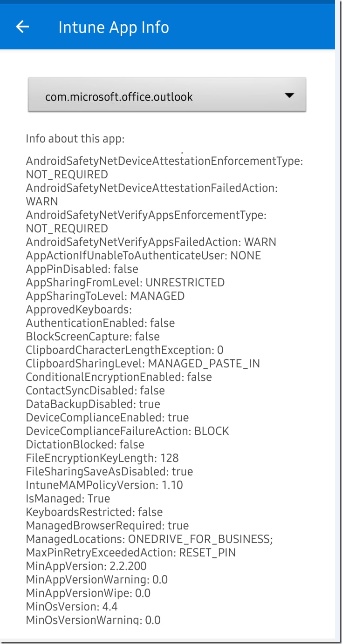This screenshot has width=342, height=644.
Task: Click the dropdown arrow next to com.microsoft.office.outlook
Action: click(289, 95)
